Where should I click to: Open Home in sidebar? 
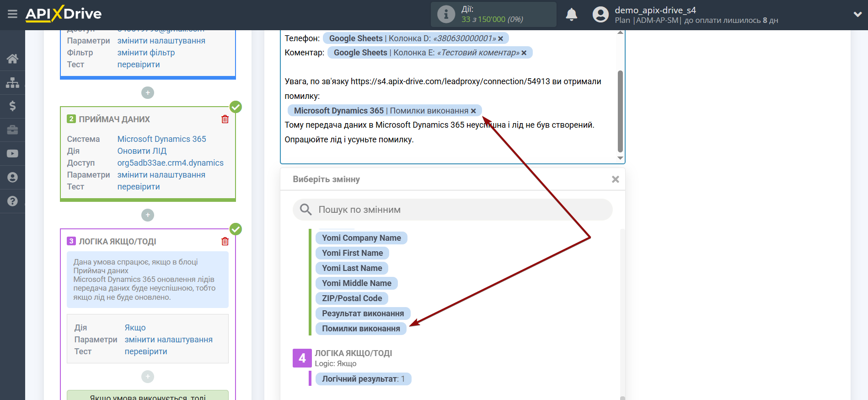12,59
